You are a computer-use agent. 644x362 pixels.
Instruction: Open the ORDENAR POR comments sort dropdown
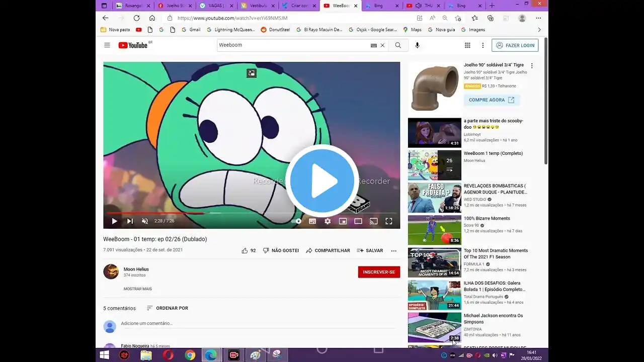pos(167,308)
